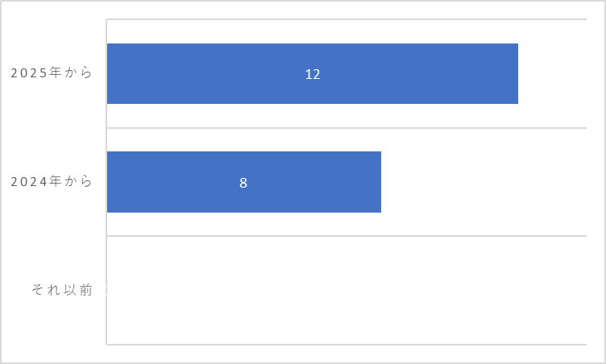Select the 2025年から axis label
Screen dimensions: 606x364
(x=52, y=72)
